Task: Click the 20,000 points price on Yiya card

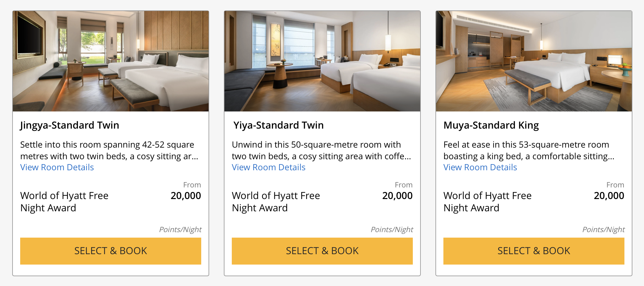Action: pos(398,196)
